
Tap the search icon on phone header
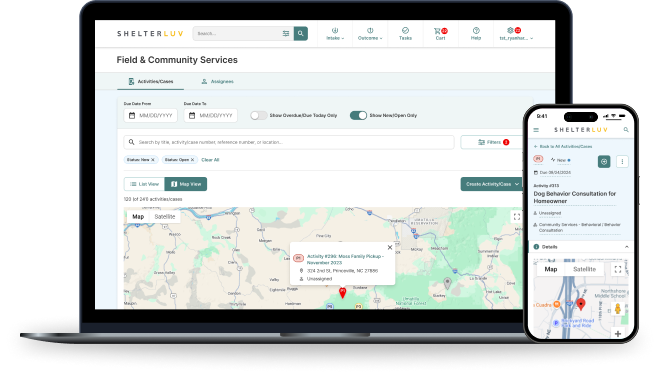626,130
